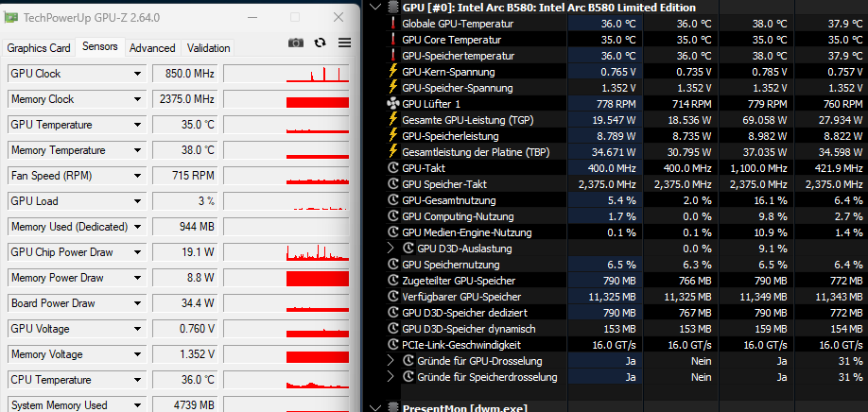The height and width of the screenshot is (412, 868).
Task: Click the clock icon beside GPU Speichernutzung
Action: pos(393,265)
